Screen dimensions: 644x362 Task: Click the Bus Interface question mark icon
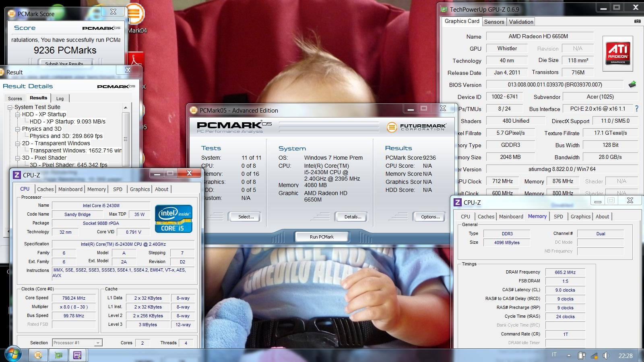coord(636,109)
